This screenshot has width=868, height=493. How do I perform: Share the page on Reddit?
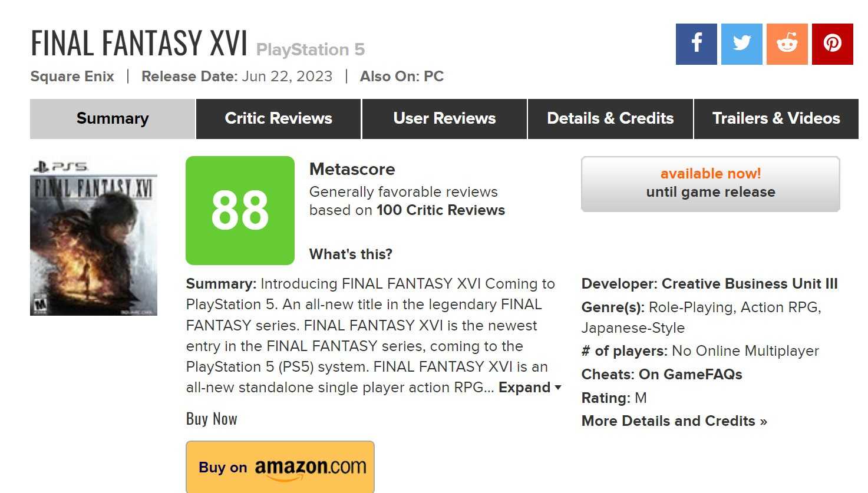coord(787,44)
